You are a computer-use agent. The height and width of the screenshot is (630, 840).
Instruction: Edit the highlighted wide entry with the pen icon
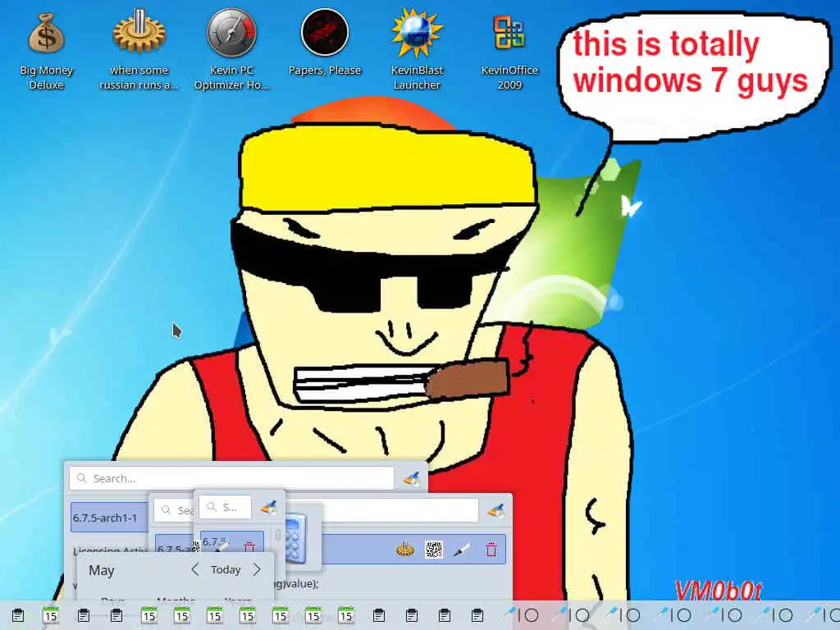pos(462,549)
